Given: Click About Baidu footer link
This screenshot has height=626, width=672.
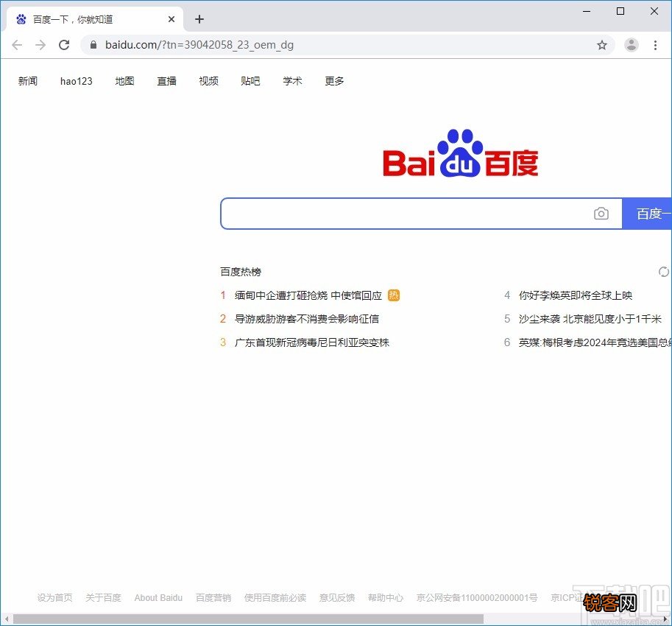Looking at the screenshot, I should 158,598.
